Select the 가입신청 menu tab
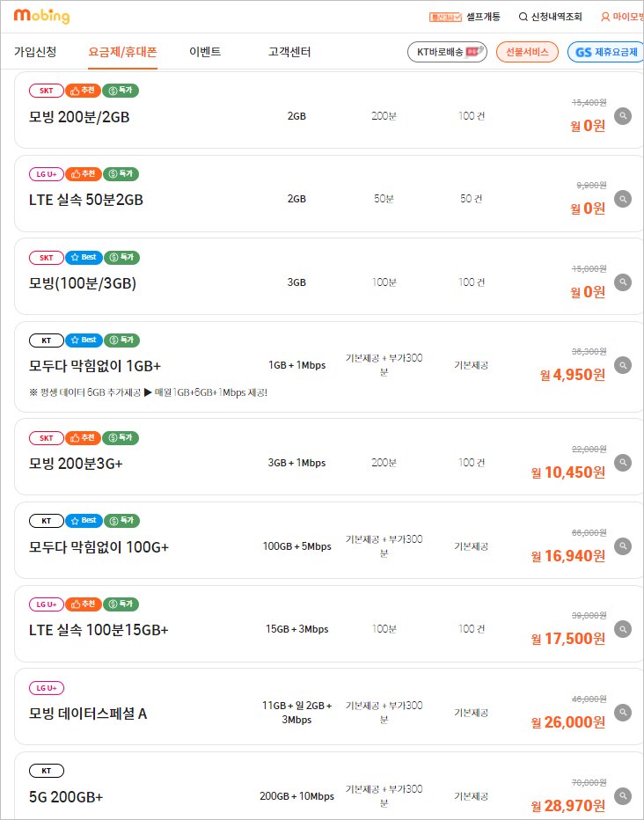This screenshot has width=644, height=820. coord(35,52)
